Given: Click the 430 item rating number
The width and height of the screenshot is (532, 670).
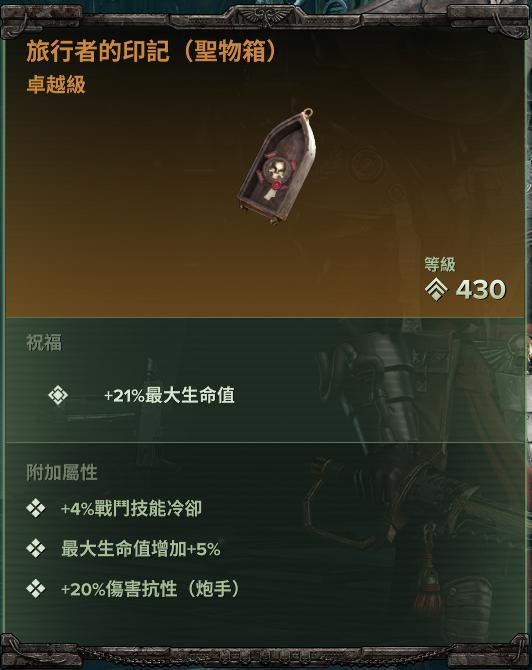Looking at the screenshot, I should [481, 289].
